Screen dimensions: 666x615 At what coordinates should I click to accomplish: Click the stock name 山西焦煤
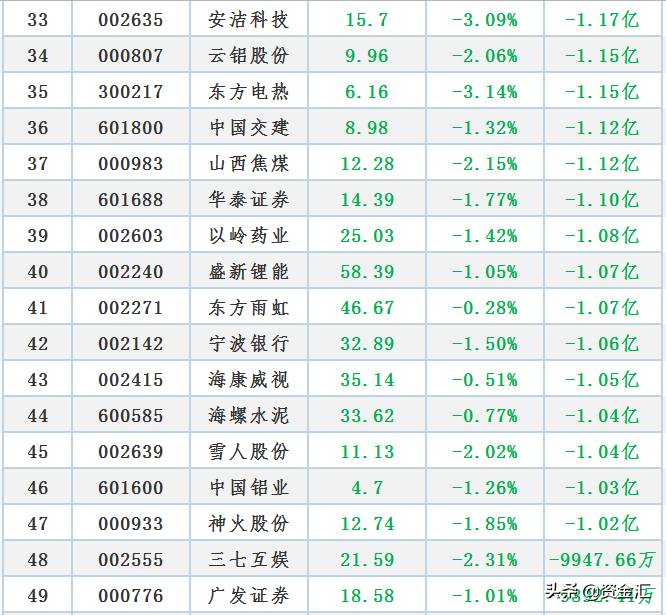click(x=249, y=164)
